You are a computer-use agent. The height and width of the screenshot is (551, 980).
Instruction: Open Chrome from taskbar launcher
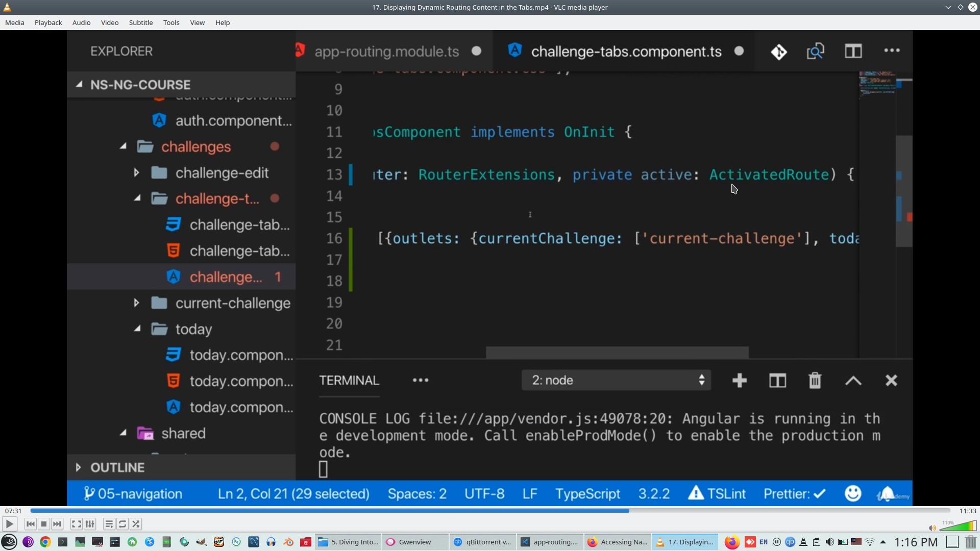pos(45,542)
